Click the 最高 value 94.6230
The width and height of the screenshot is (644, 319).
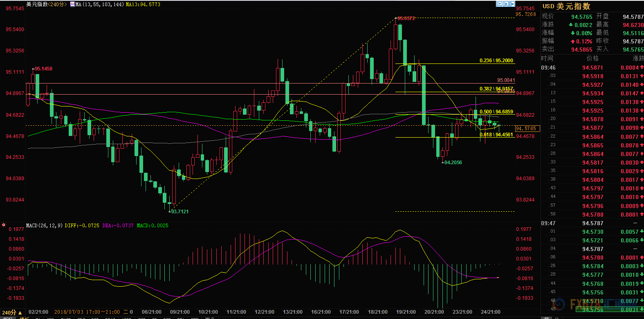[633, 25]
